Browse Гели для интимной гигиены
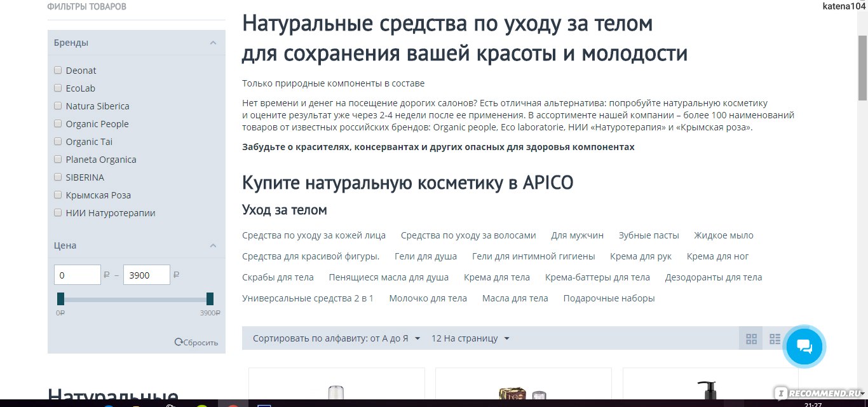Image resolution: width=868 pixels, height=407 pixels. (x=534, y=256)
